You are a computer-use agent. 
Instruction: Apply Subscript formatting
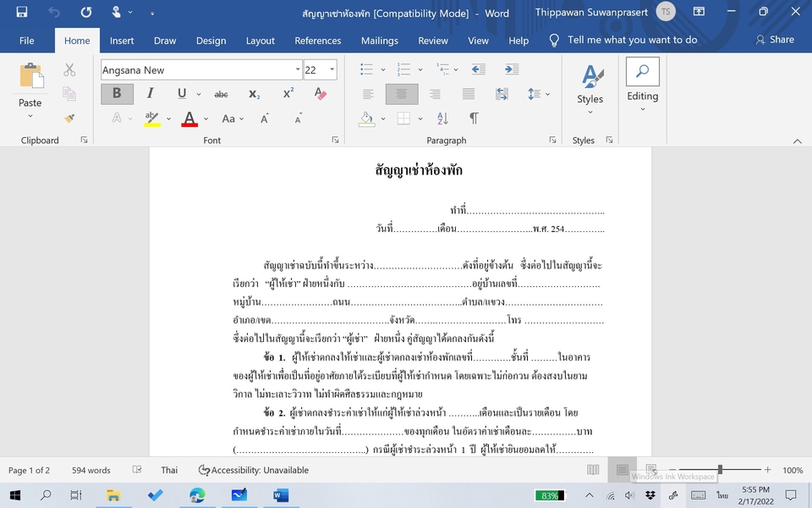[255, 94]
